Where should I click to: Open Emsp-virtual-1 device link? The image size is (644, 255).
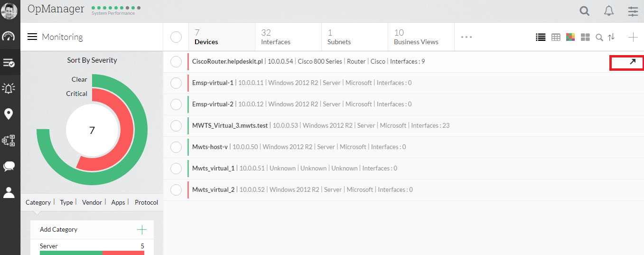213,83
